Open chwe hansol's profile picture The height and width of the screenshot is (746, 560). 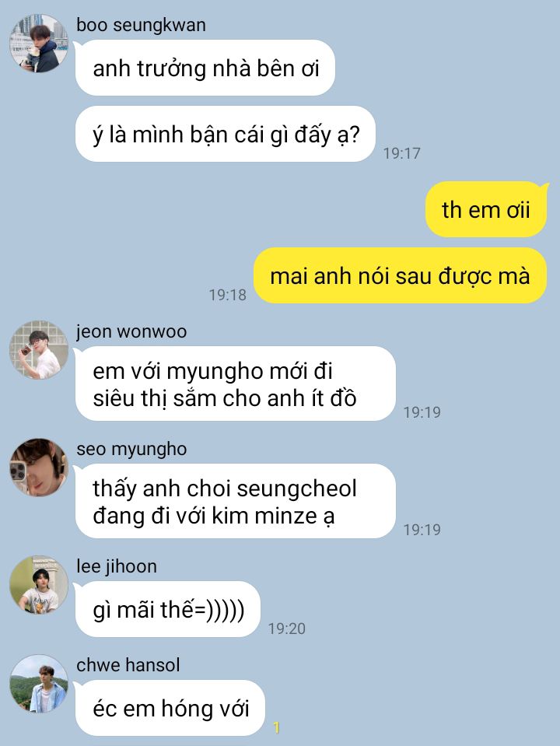click(39, 684)
